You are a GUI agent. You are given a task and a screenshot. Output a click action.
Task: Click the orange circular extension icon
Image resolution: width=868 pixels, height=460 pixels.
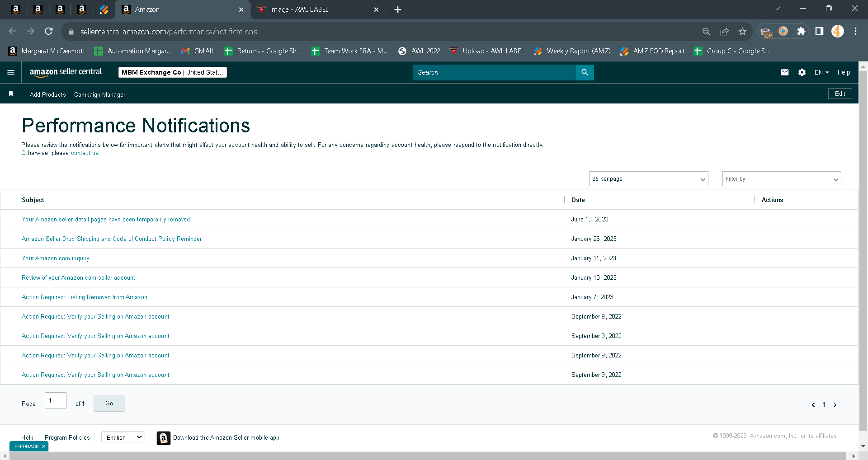(783, 31)
